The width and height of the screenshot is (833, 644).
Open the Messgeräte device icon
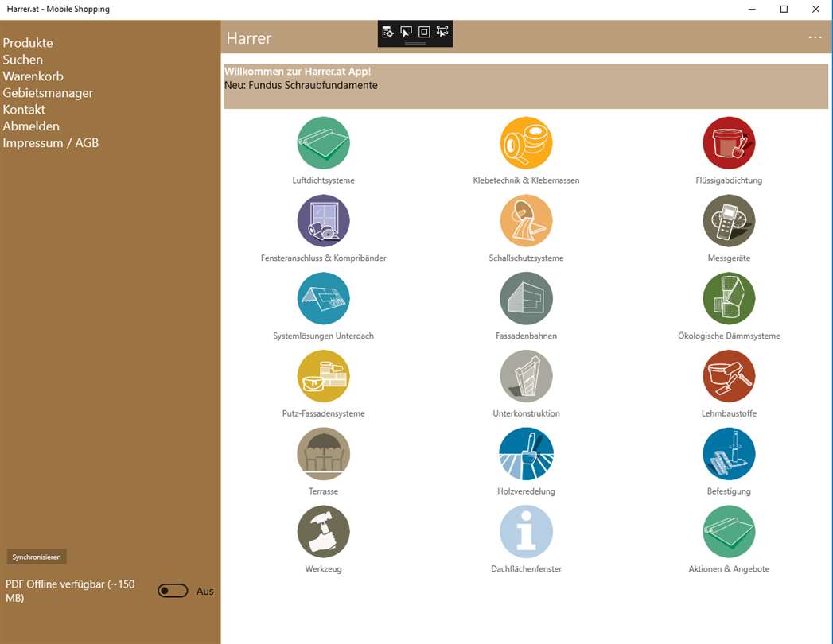[729, 220]
